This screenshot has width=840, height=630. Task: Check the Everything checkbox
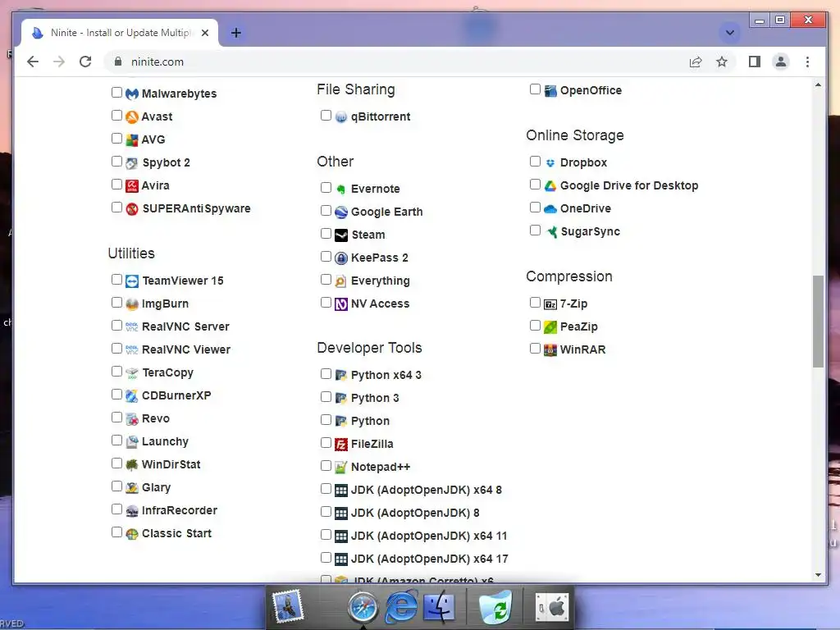(x=326, y=280)
